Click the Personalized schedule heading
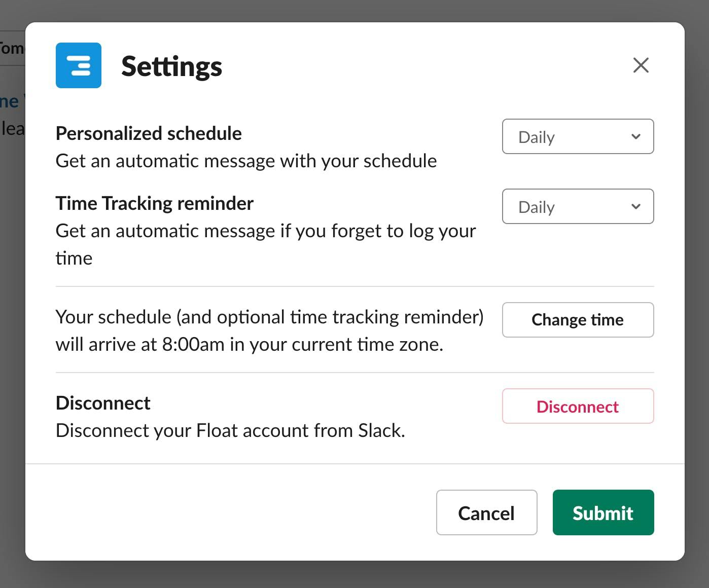 pos(149,133)
